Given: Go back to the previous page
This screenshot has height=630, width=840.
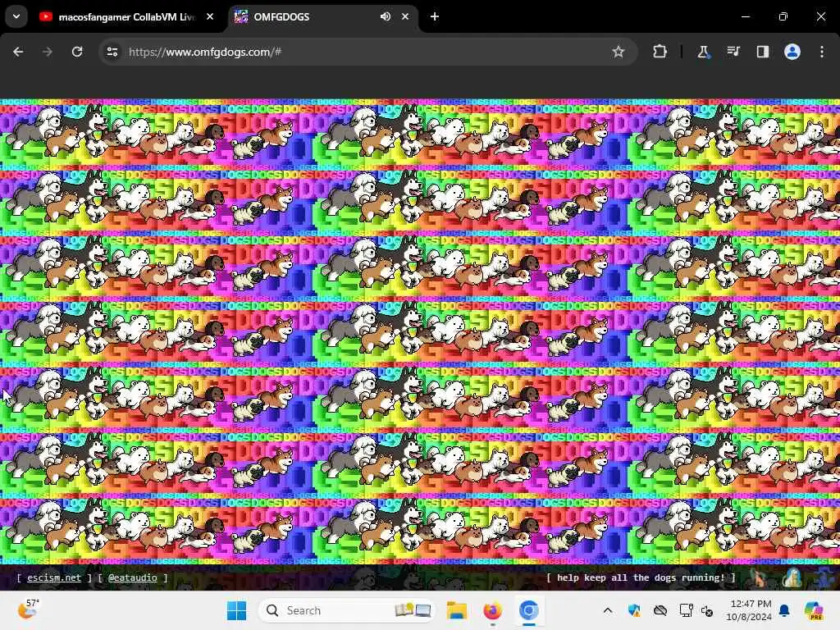Looking at the screenshot, I should pyautogui.click(x=18, y=52).
